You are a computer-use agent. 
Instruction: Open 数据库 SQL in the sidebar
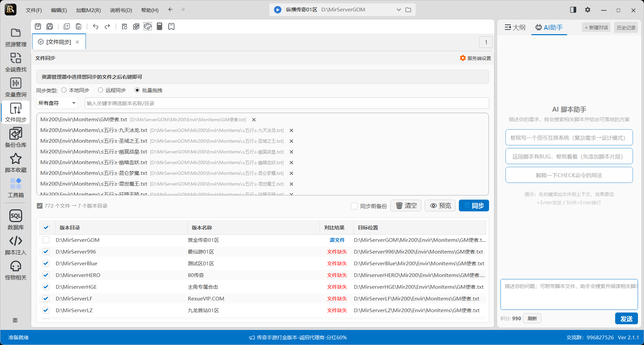(16, 220)
